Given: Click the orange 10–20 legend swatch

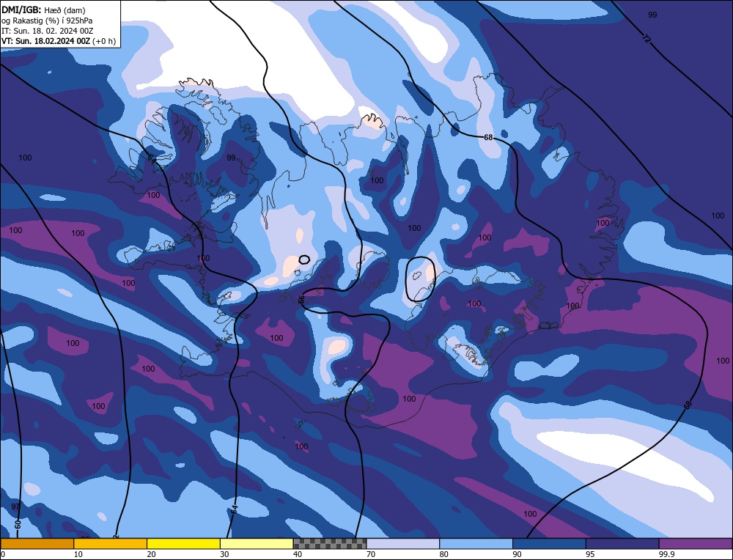Looking at the screenshot, I should pos(111,543).
